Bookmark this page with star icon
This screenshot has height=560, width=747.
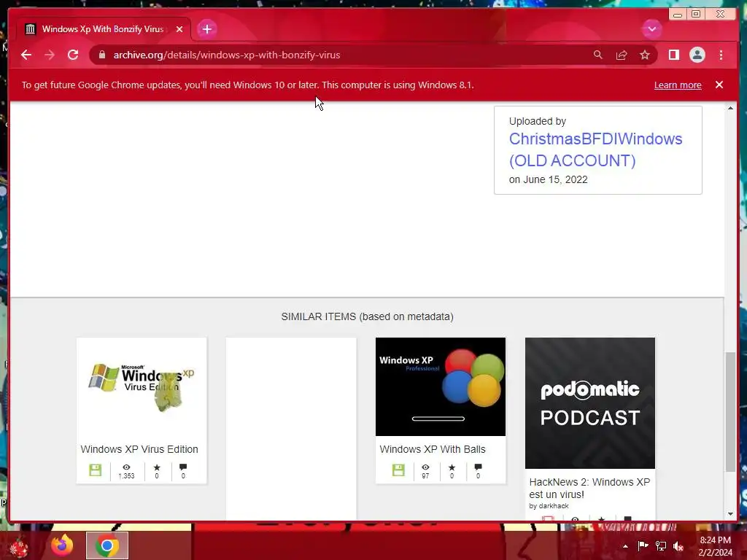645,55
